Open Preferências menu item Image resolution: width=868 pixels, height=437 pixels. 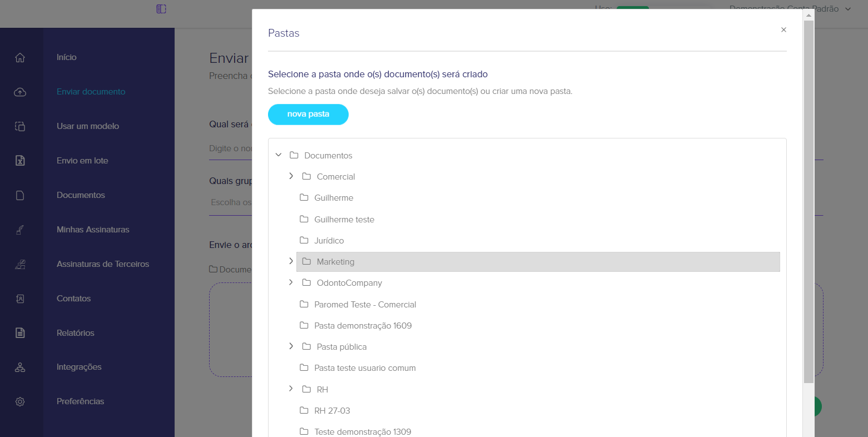80,401
